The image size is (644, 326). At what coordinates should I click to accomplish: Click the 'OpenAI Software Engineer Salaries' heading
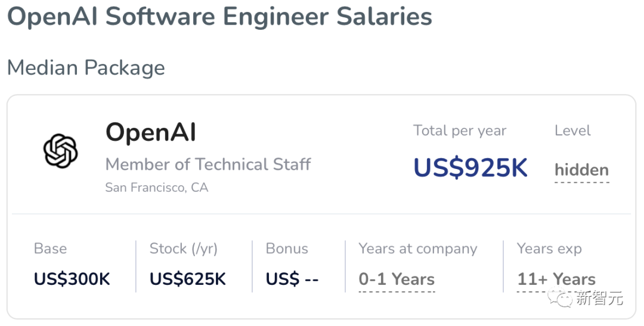point(219,17)
